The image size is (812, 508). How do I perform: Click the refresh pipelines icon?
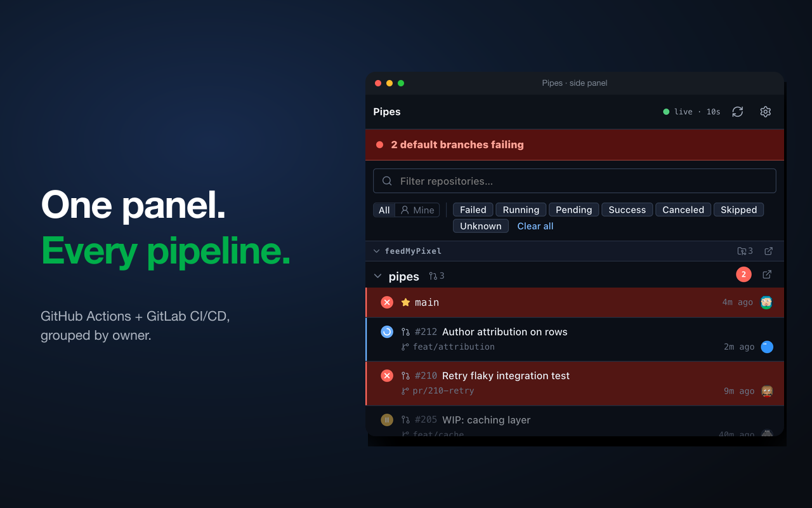pos(737,112)
